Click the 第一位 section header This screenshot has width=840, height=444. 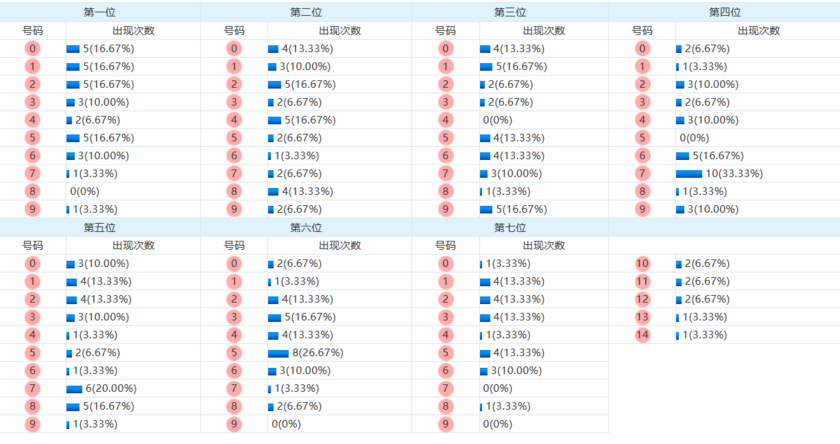(x=100, y=12)
